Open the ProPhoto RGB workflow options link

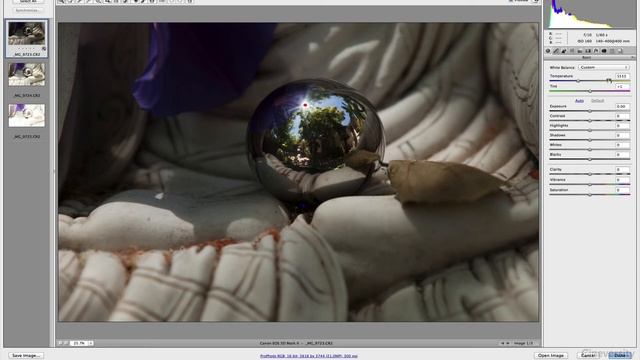(309, 356)
